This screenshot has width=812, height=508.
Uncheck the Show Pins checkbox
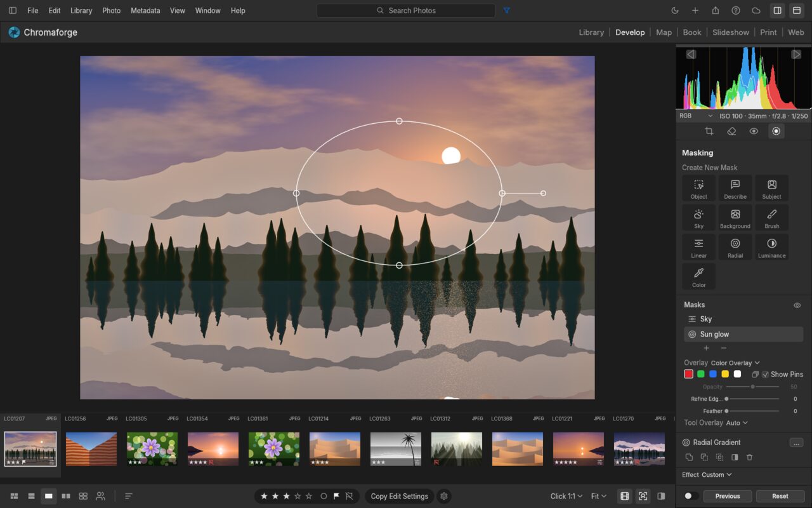(x=765, y=374)
